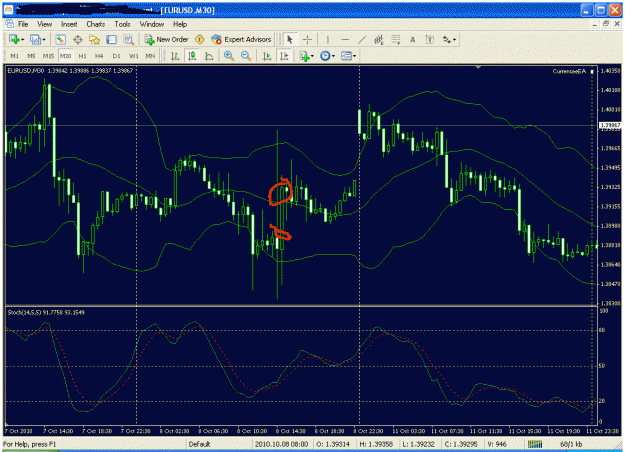Click the clock Periodicity icon

click(x=325, y=56)
